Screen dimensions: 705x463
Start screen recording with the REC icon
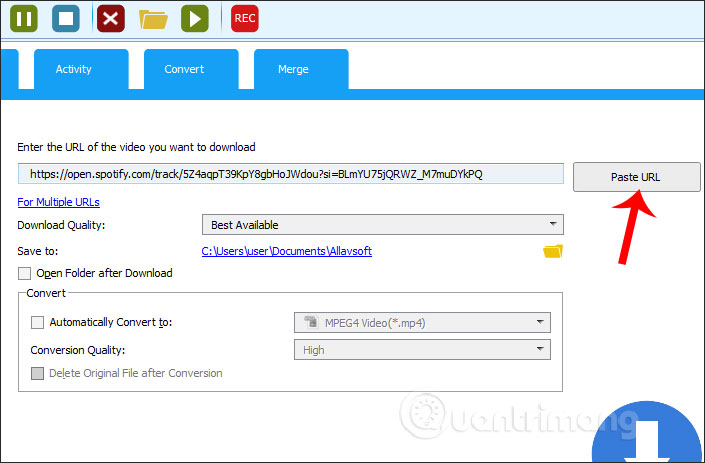(245, 18)
